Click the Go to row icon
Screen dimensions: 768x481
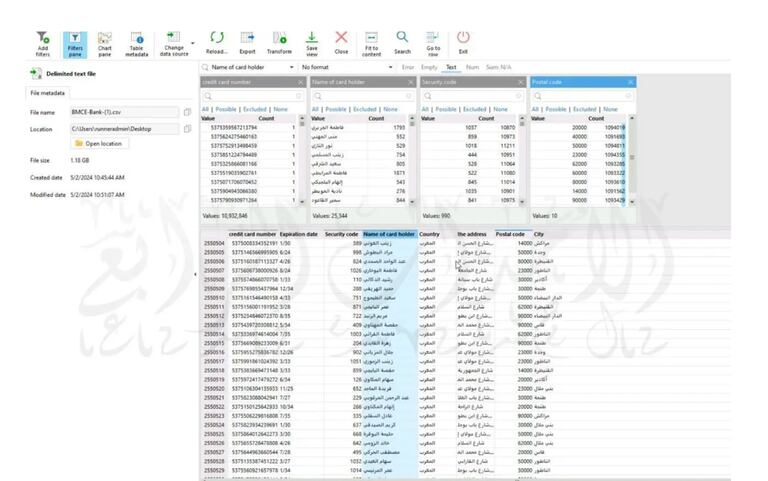coord(433,41)
